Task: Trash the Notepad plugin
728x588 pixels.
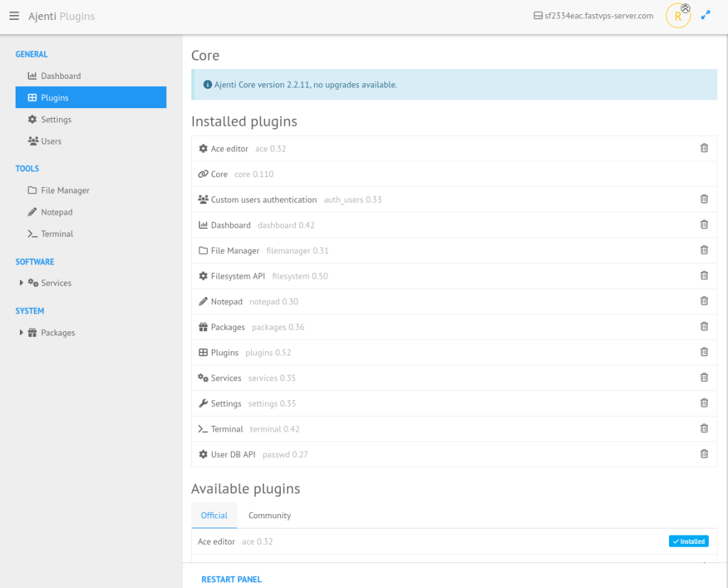Action: coord(704,301)
